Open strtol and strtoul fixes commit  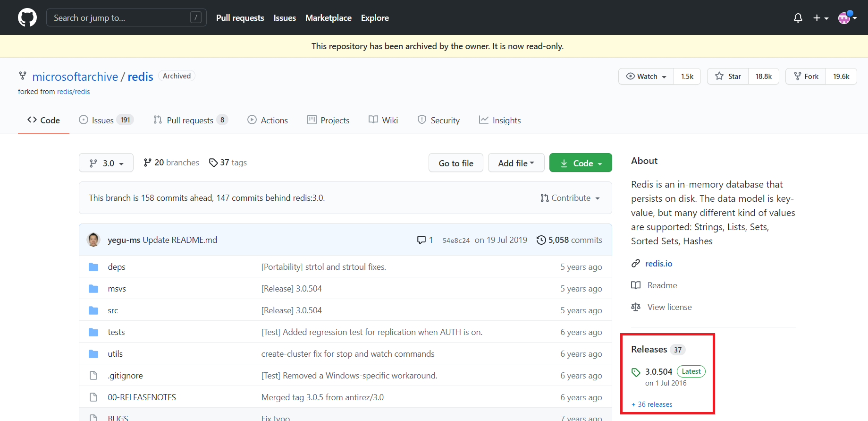point(324,267)
